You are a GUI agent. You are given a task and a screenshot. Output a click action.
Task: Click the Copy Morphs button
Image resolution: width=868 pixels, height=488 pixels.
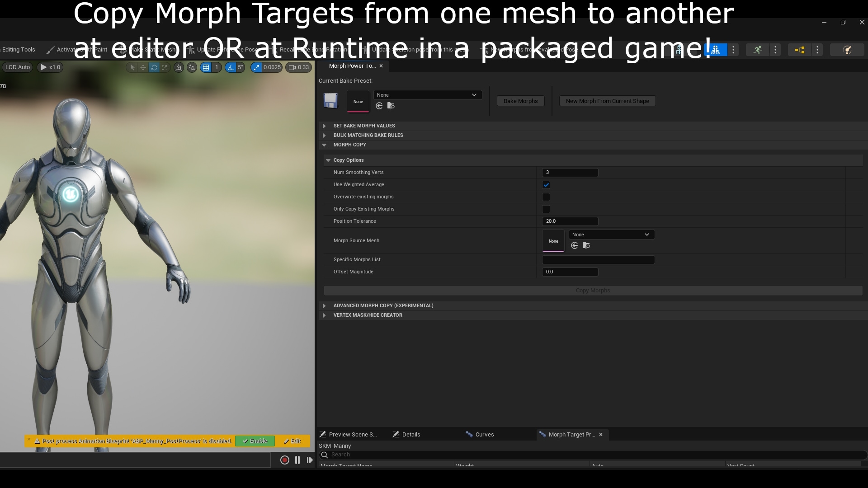[x=593, y=291]
